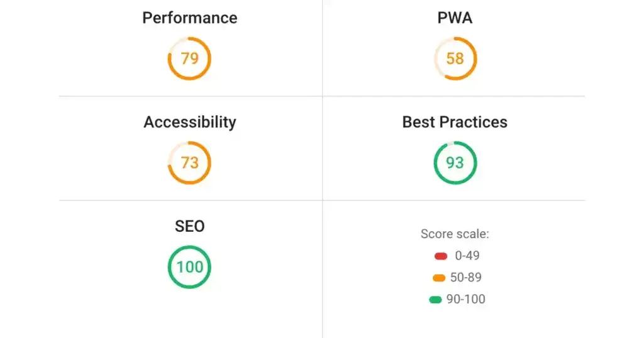Select the Accessibility heading label

(189, 122)
